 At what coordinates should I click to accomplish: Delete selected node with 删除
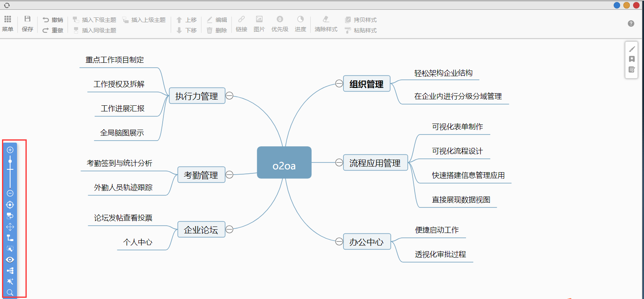(x=217, y=30)
